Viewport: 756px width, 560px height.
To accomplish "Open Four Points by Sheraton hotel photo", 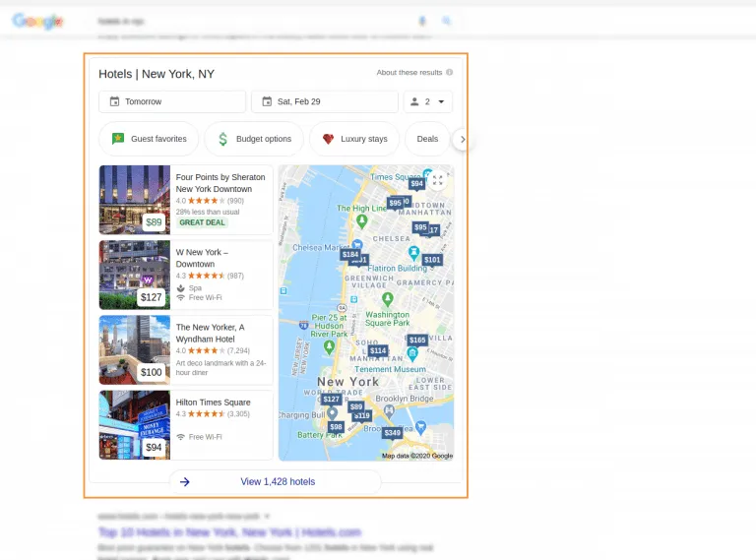I will [x=135, y=200].
